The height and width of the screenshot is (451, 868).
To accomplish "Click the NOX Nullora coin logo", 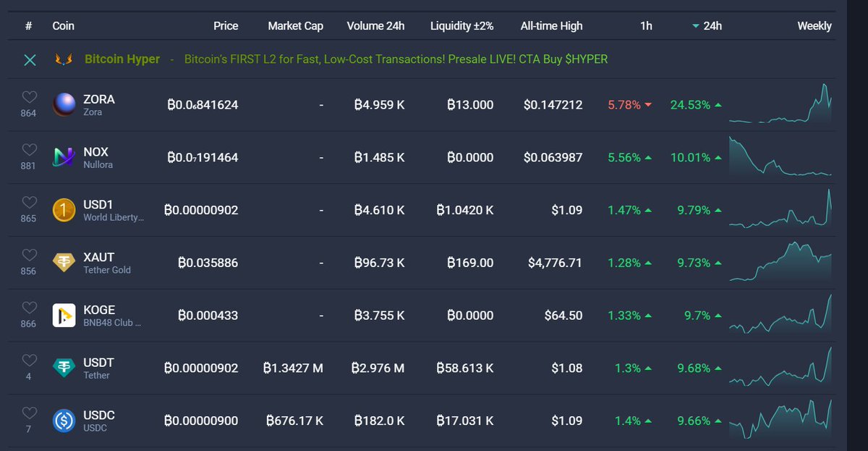I will point(64,157).
